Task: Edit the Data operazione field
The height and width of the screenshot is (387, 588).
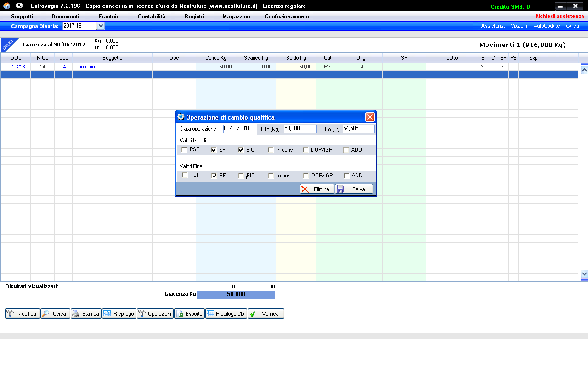Action: [239, 129]
